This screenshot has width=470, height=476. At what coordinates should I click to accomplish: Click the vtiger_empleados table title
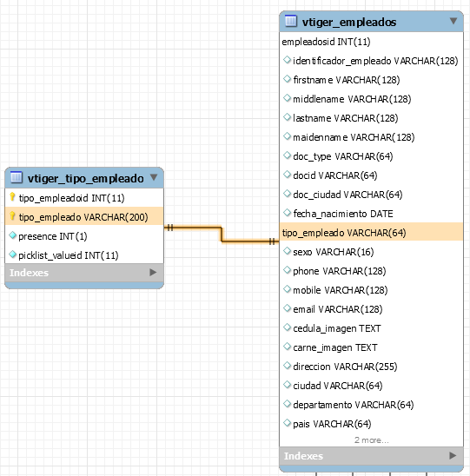(x=349, y=22)
